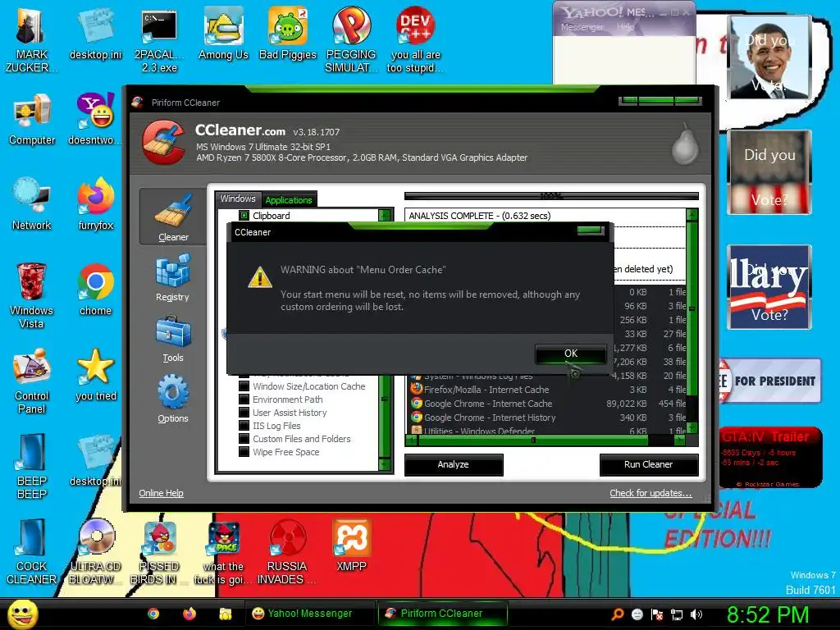This screenshot has height=630, width=840.
Task: Click the warning triangle icon in the dialog
Action: pyautogui.click(x=260, y=277)
